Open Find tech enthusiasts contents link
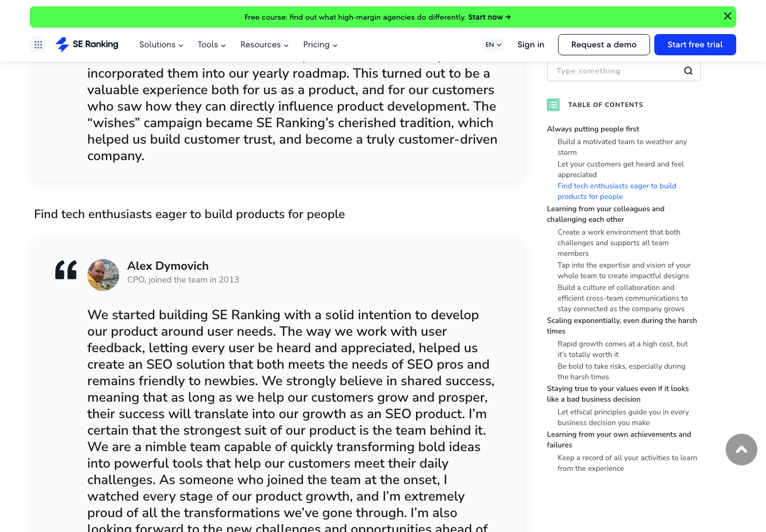This screenshot has width=766, height=532. tap(617, 191)
